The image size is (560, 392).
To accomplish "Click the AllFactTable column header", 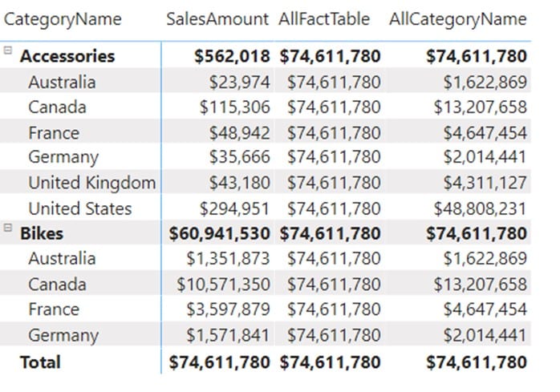I will point(324,19).
